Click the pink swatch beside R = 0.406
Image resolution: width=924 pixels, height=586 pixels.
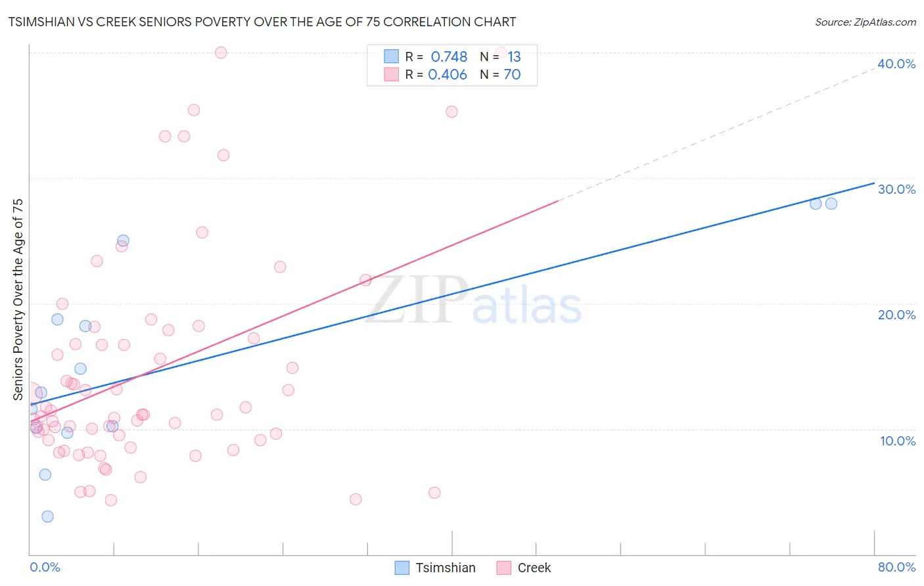392,74
